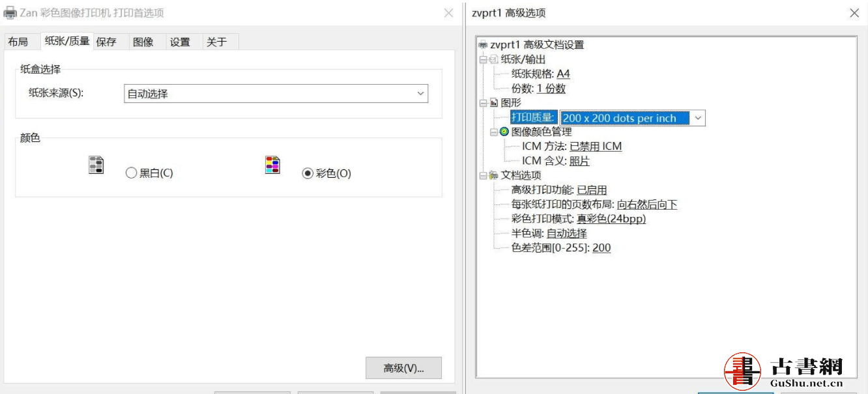
Task: Switch to the 图像 tab
Action: [x=143, y=42]
